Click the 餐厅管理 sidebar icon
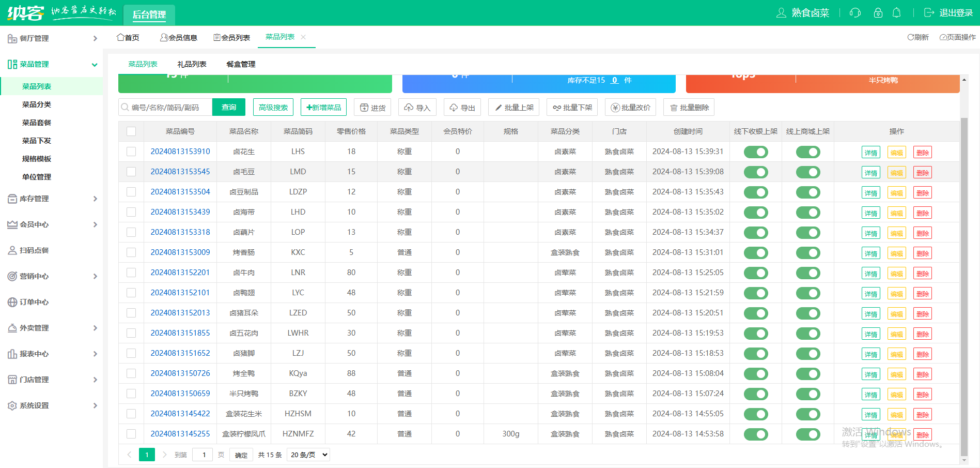This screenshot has height=468, width=980. tap(12, 38)
